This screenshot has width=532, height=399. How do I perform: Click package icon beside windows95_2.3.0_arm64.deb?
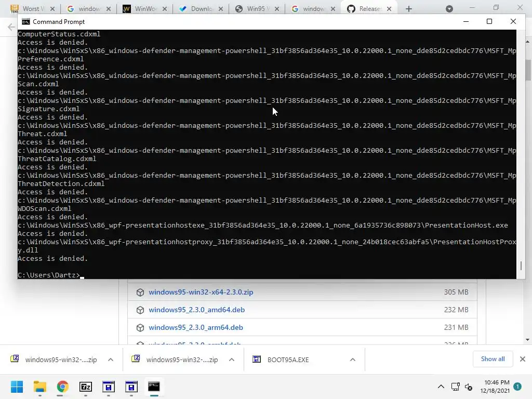tap(140, 328)
